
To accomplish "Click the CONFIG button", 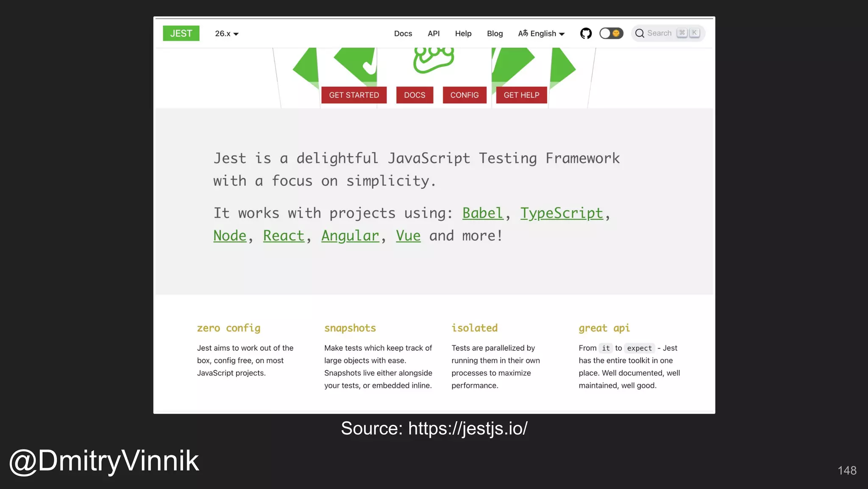I will tap(465, 95).
